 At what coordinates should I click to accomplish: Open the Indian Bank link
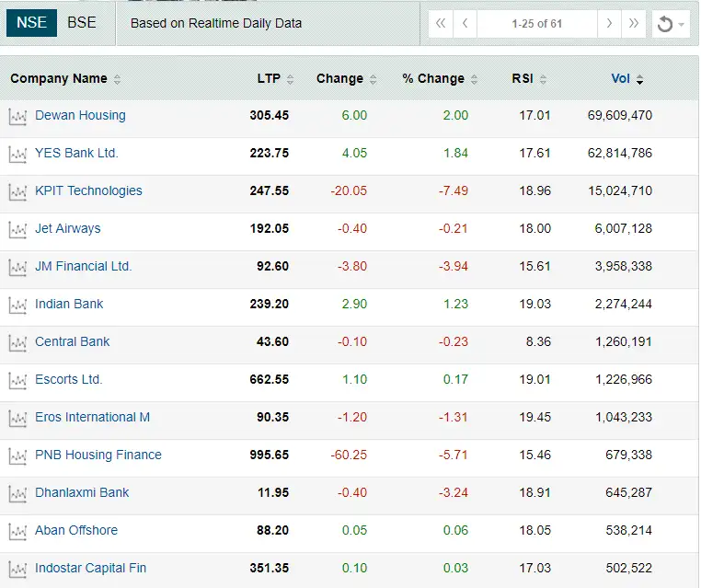click(x=69, y=304)
